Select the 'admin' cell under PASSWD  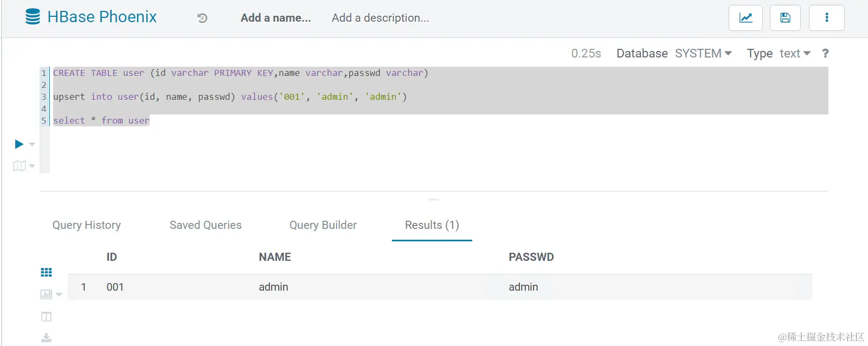tap(523, 287)
